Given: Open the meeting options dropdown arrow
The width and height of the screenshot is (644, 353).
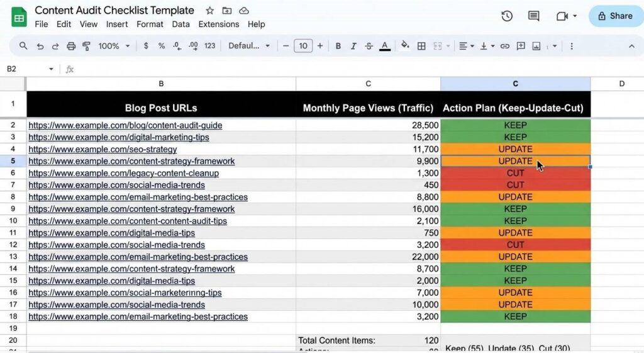Looking at the screenshot, I should [x=575, y=16].
